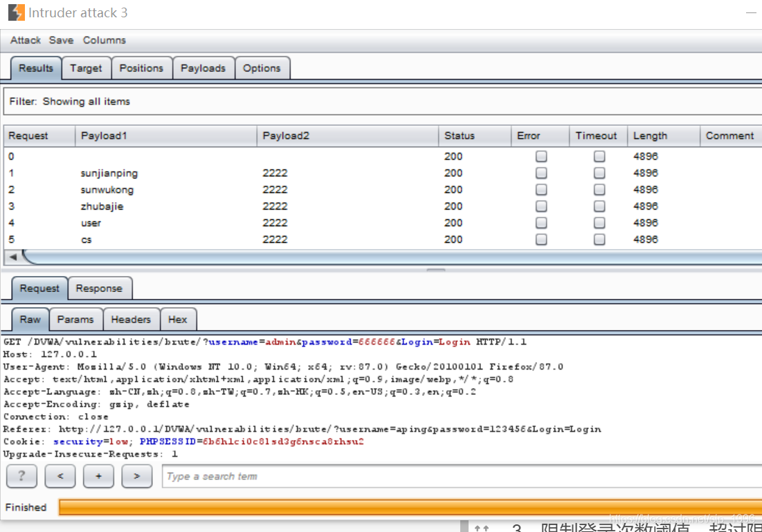Open the Params view tab
Image resolution: width=762 pixels, height=532 pixels.
(75, 319)
